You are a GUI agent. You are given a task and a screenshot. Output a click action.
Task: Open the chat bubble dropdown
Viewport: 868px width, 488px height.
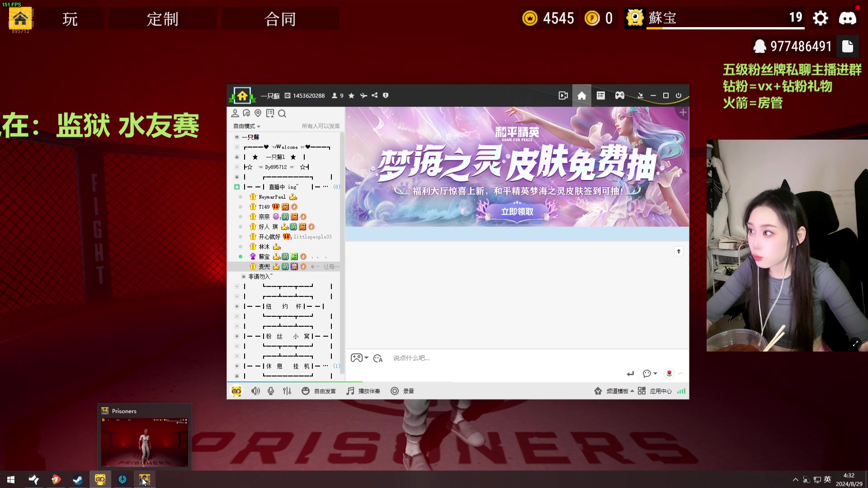[650, 374]
